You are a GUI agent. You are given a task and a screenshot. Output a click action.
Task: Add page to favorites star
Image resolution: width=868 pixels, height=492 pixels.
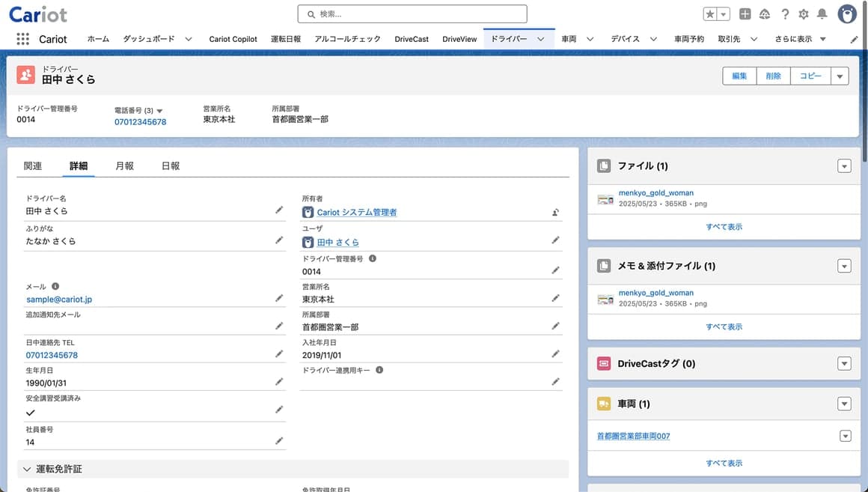[709, 13]
